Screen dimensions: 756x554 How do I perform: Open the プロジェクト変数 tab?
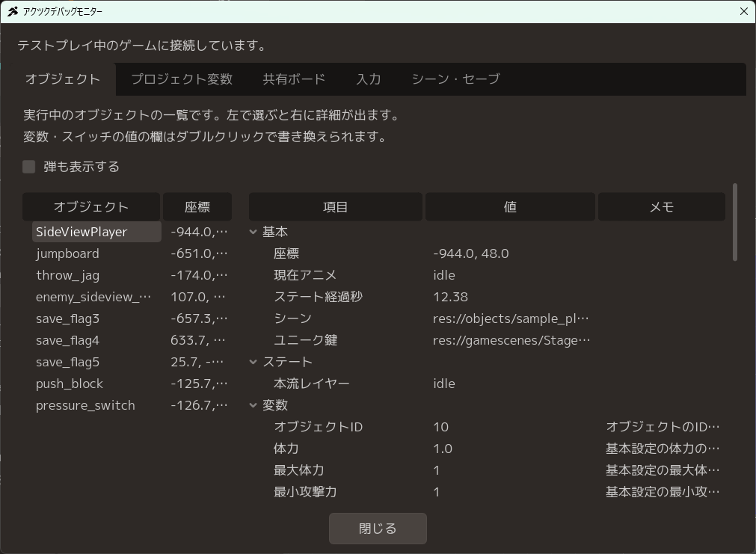click(182, 79)
